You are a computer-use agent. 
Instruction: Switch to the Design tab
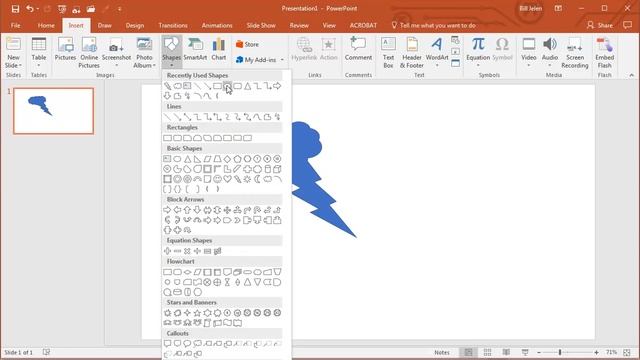135,25
